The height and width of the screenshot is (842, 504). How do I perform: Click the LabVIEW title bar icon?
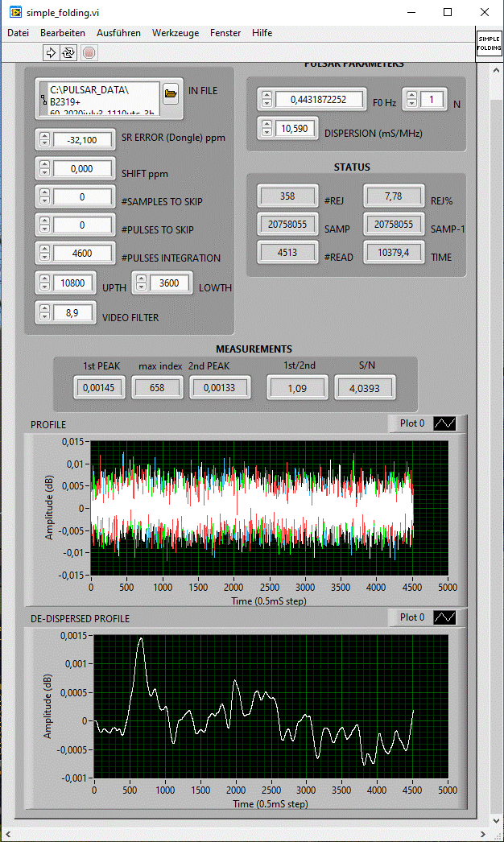15,12
